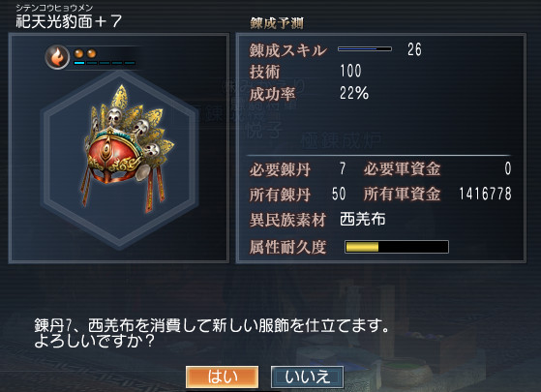Click the 必要軍資金 value 0
Viewport: 541px width, 392px height.
click(x=508, y=168)
